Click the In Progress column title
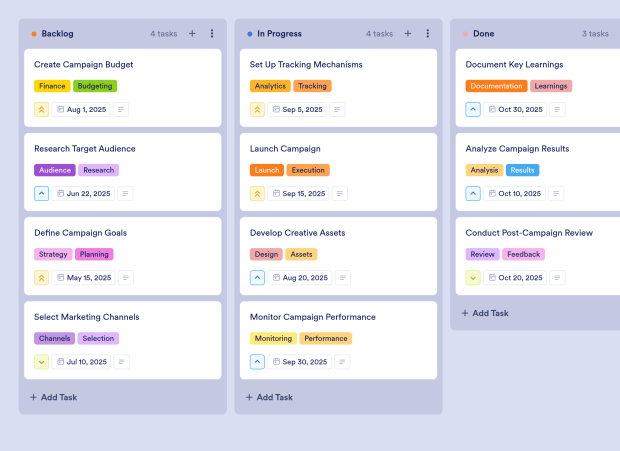The image size is (620, 451). [279, 34]
